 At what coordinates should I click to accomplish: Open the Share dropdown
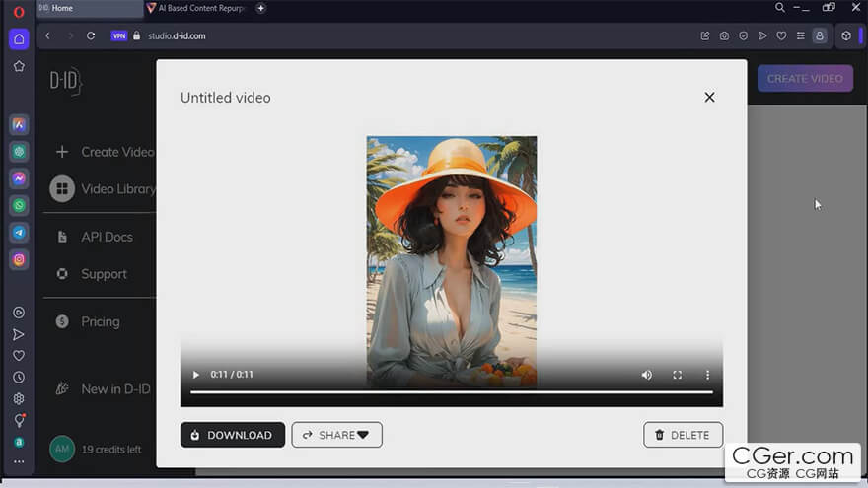click(x=336, y=435)
